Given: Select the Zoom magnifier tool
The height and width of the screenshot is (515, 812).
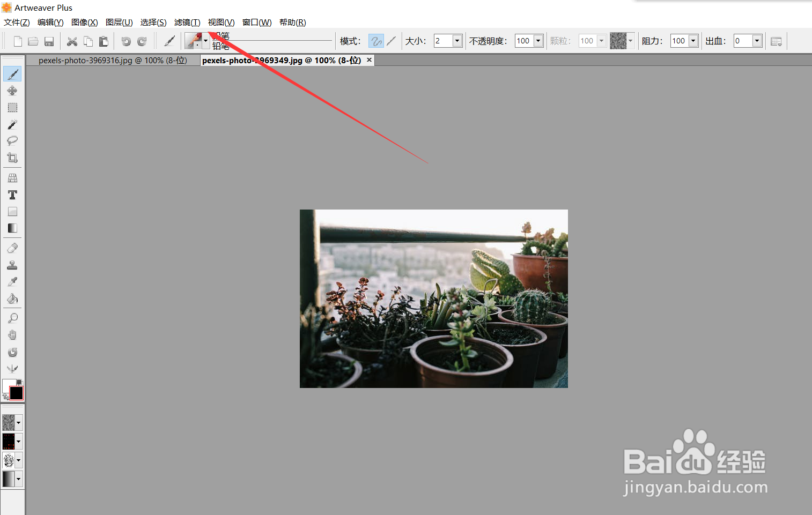Looking at the screenshot, I should pyautogui.click(x=12, y=318).
